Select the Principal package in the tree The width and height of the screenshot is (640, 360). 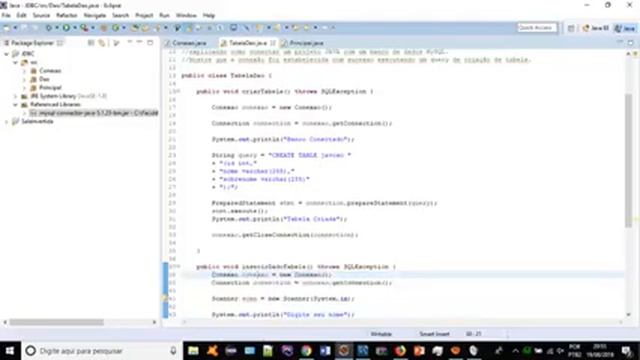(46, 88)
